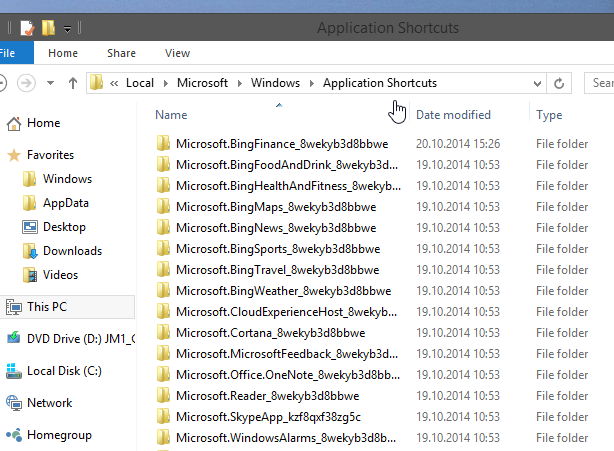Click the Search input box

[x=599, y=83]
